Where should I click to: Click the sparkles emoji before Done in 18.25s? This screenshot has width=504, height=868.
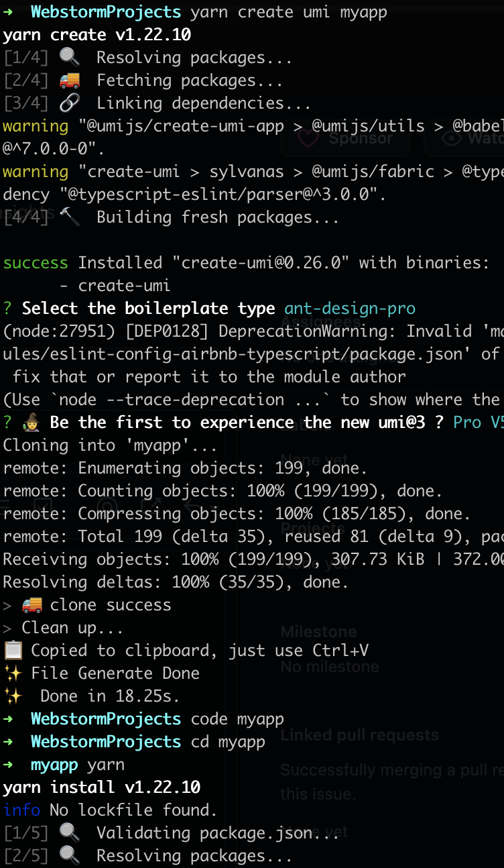[13, 696]
